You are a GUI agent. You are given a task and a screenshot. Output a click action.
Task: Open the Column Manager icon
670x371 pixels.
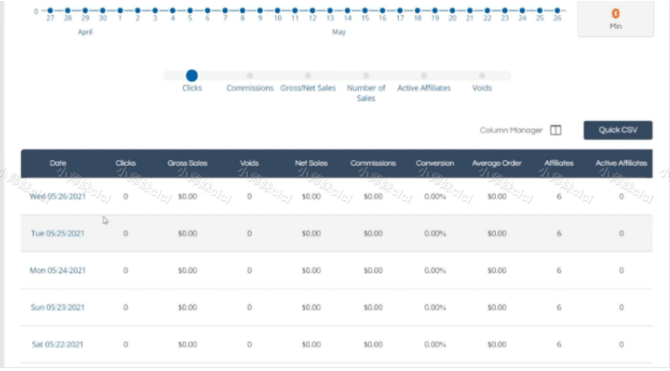(x=555, y=130)
